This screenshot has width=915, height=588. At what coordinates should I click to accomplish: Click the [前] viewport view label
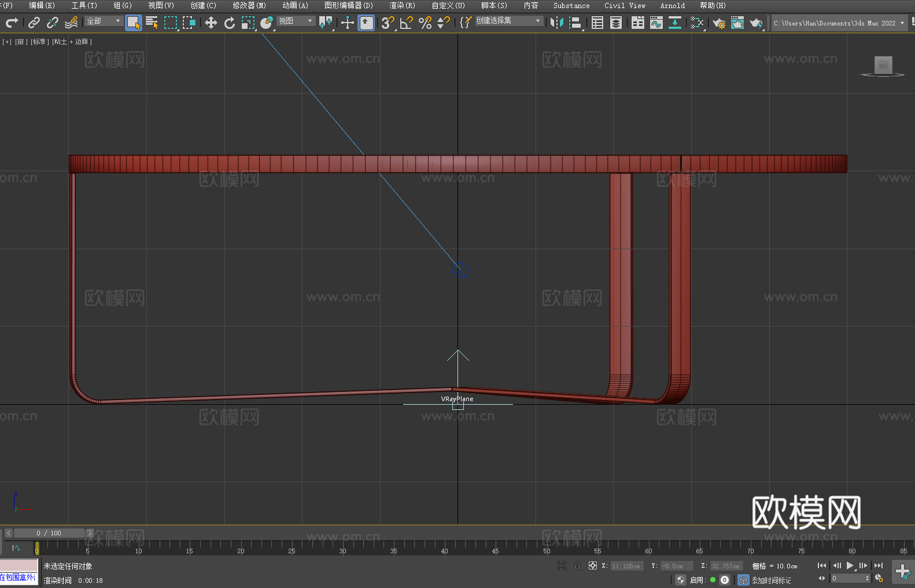click(21, 42)
